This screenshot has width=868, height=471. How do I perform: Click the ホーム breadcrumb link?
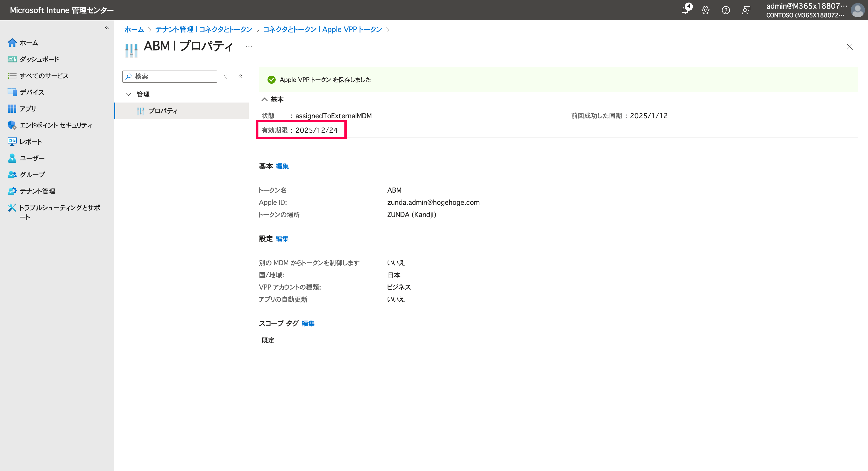tap(134, 30)
